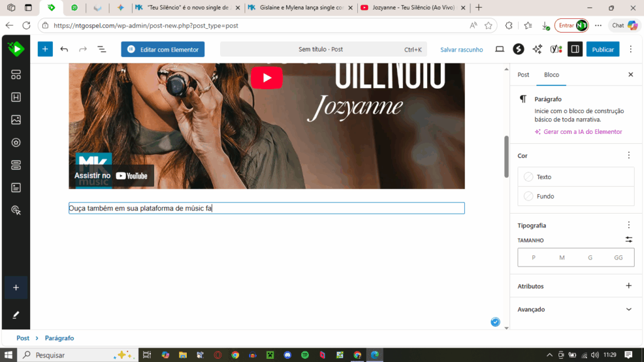The width and height of the screenshot is (644, 362).
Task: Open browser extensions puzzle icon
Action: click(508, 25)
